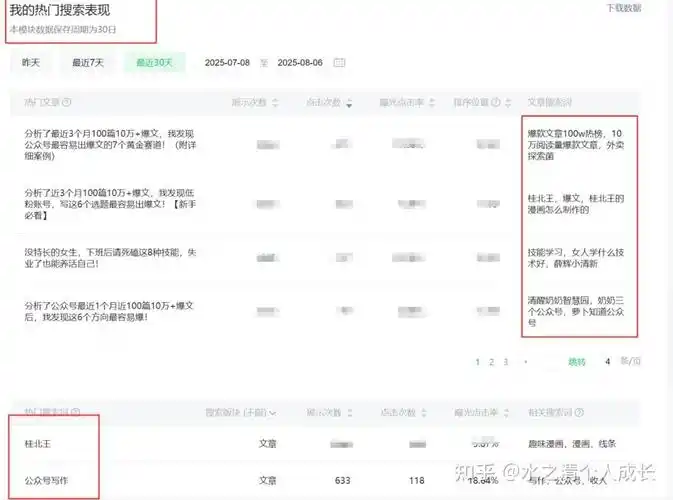Sort search terms table by 点击次数
673x500 pixels.
(424, 413)
